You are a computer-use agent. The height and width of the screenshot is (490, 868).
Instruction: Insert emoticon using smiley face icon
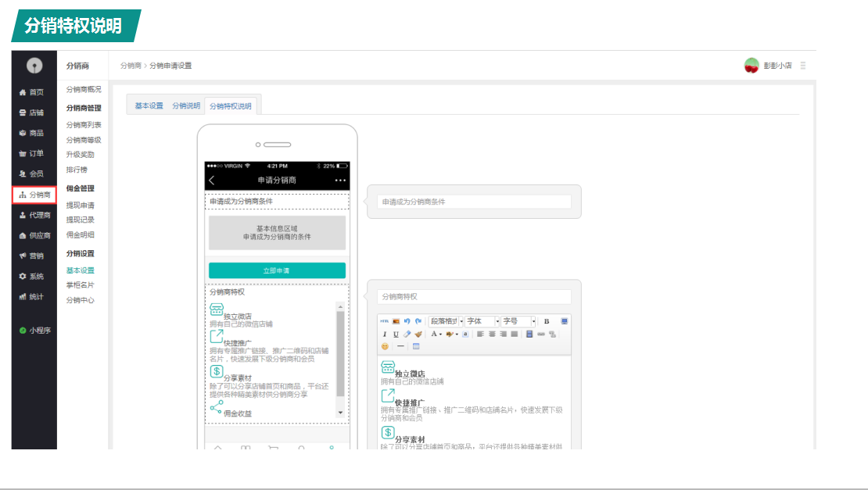coord(385,346)
